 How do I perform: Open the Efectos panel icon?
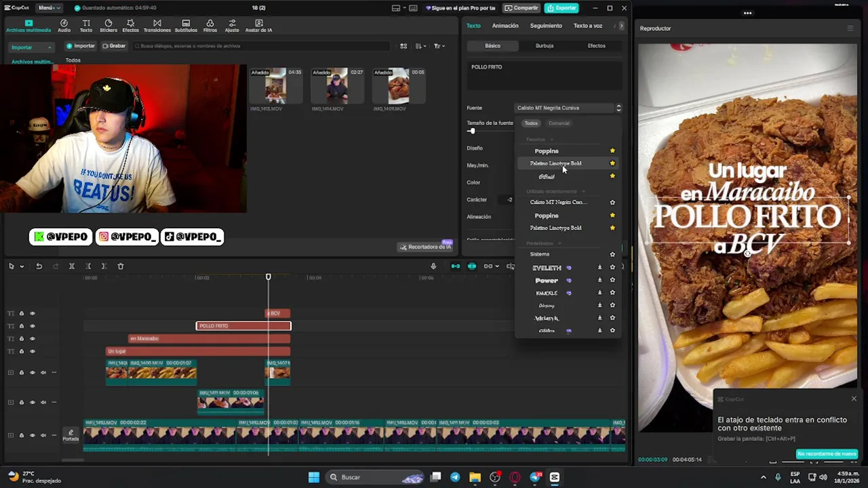tap(130, 26)
